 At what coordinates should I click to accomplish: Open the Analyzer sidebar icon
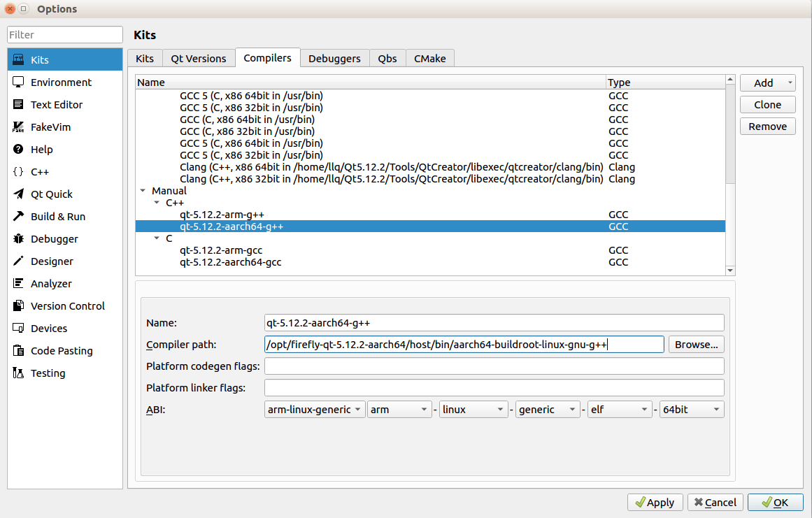(x=18, y=284)
